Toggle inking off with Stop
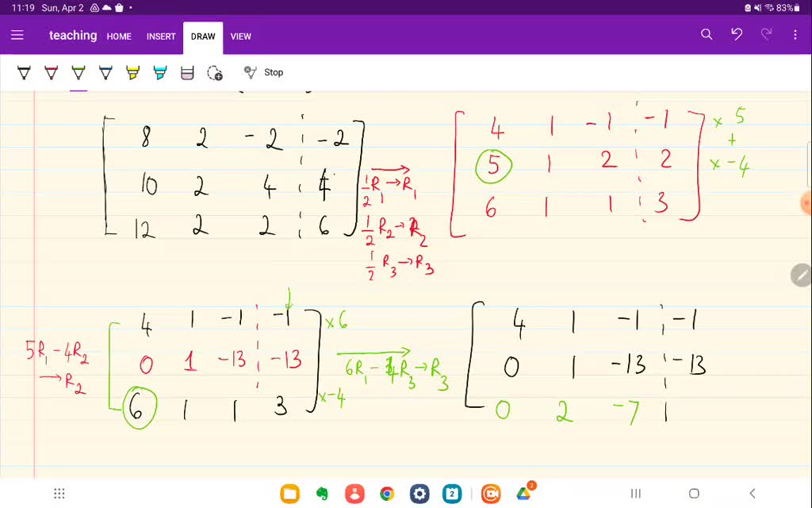Image resolution: width=812 pixels, height=508 pixels. [273, 72]
